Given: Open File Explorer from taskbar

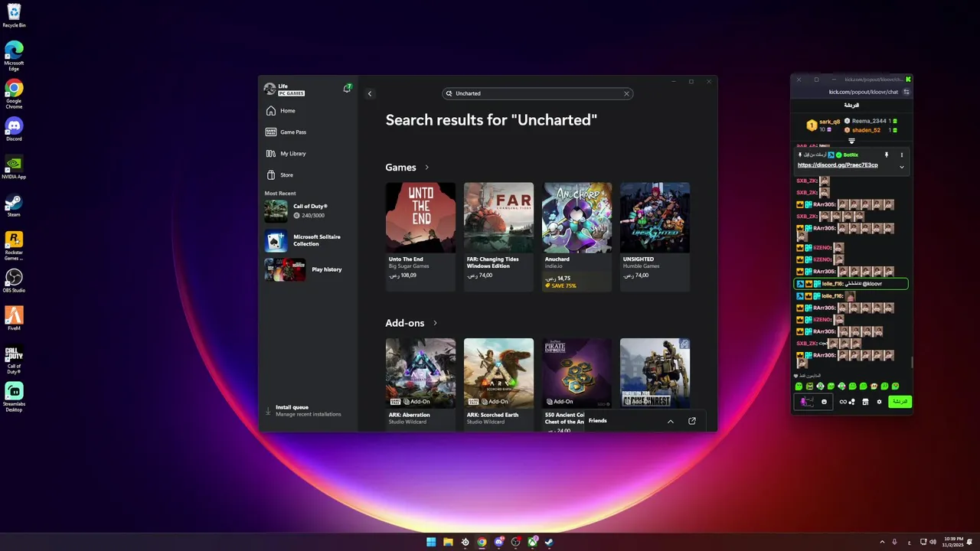Looking at the screenshot, I should (x=448, y=542).
